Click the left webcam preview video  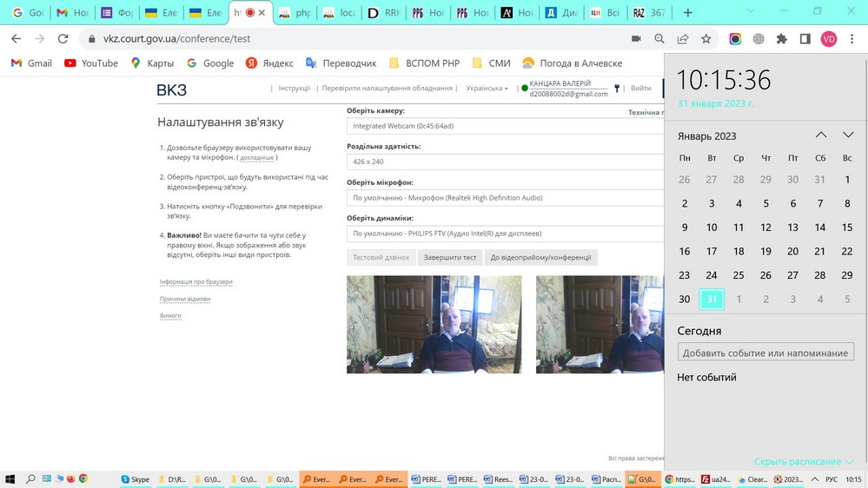coord(434,324)
